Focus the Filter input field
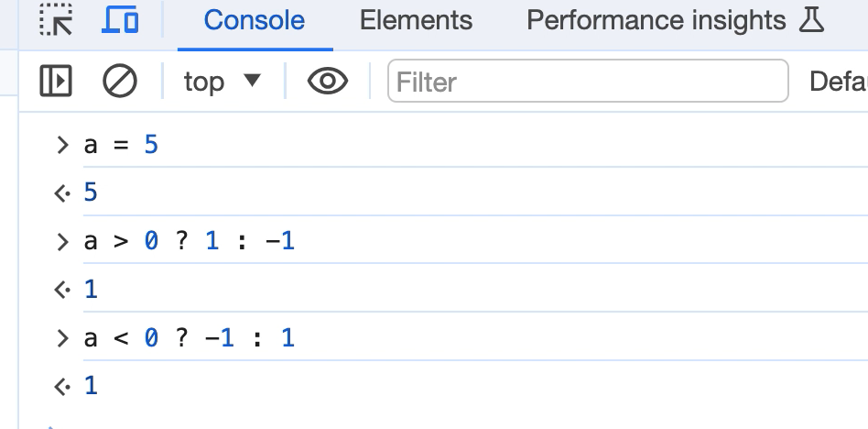868x429 pixels. pyautogui.click(x=588, y=81)
